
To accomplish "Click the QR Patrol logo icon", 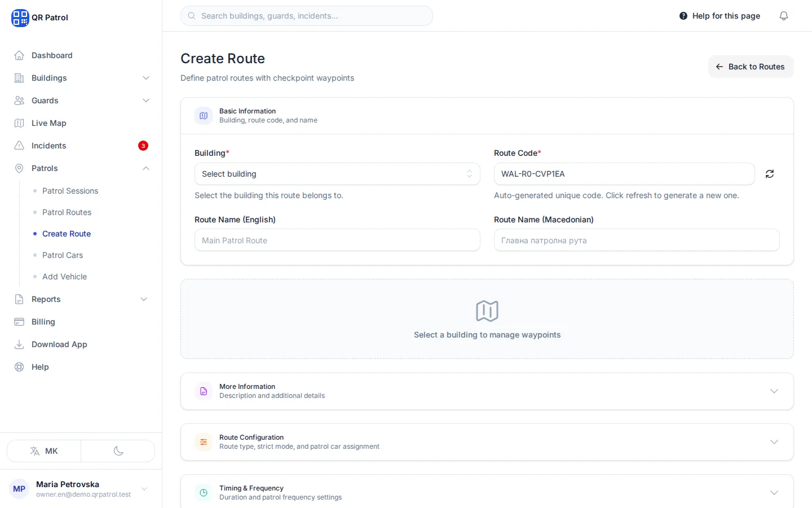I will pyautogui.click(x=20, y=17).
